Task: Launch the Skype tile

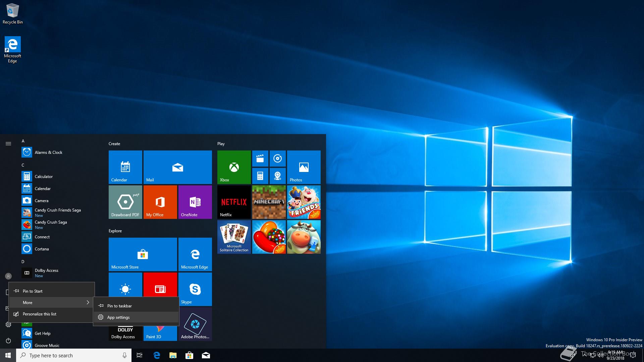Action: point(195,289)
